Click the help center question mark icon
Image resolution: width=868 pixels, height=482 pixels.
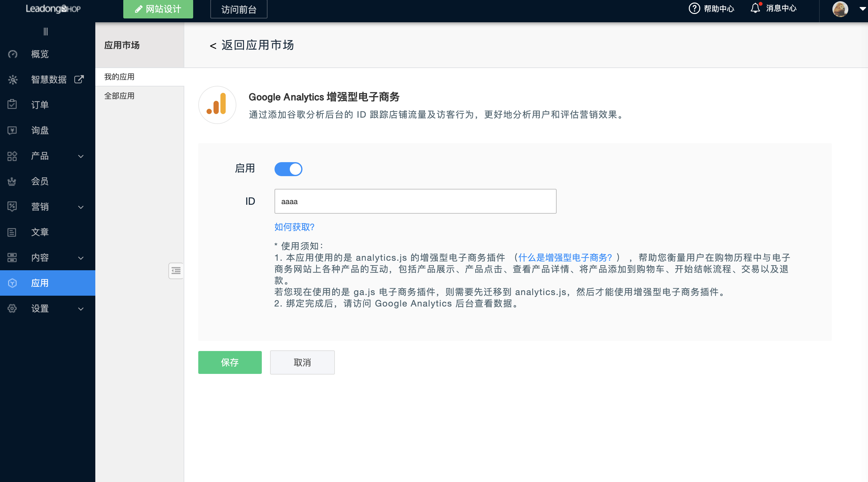pos(694,9)
